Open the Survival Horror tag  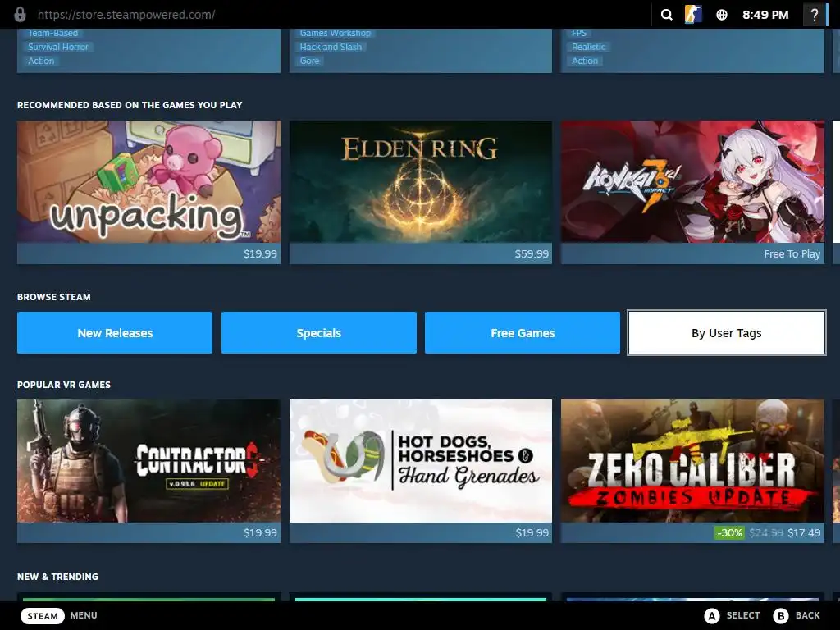pos(58,47)
